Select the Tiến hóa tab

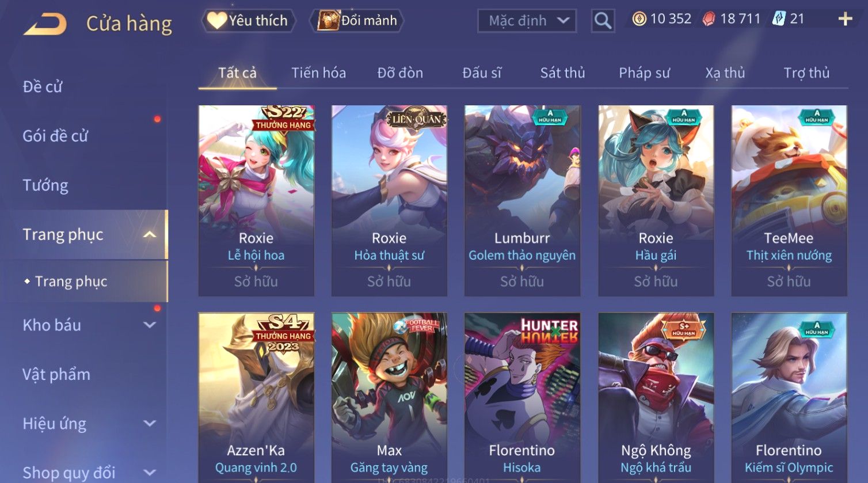tap(318, 73)
